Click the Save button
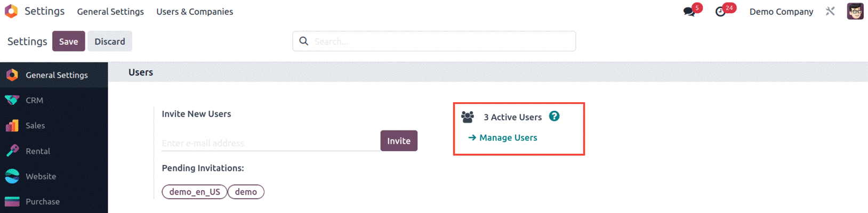The width and height of the screenshot is (868, 213). 68,42
